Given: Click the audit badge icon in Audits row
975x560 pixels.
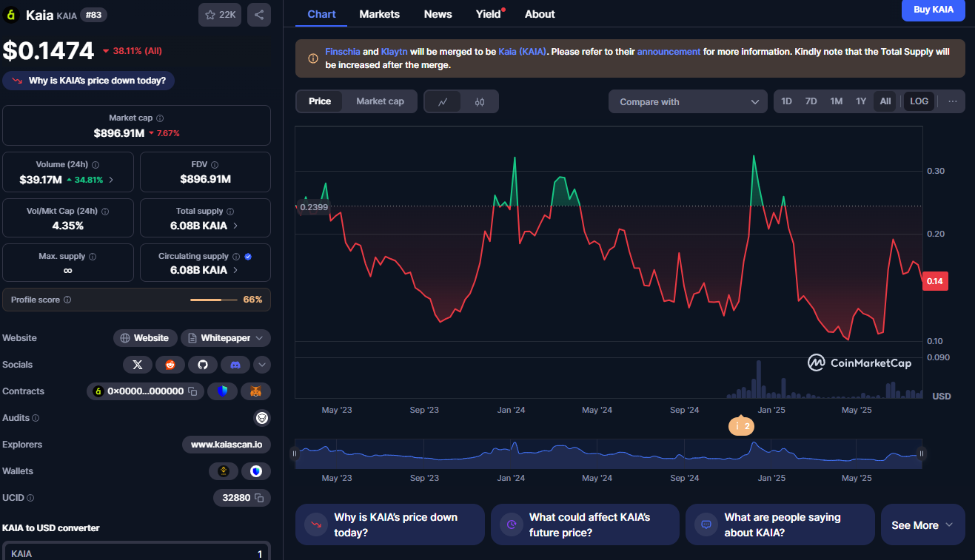Looking at the screenshot, I should click(262, 418).
